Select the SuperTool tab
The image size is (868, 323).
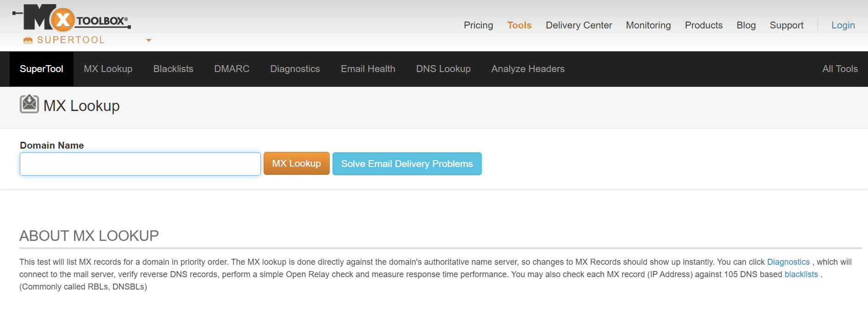41,69
